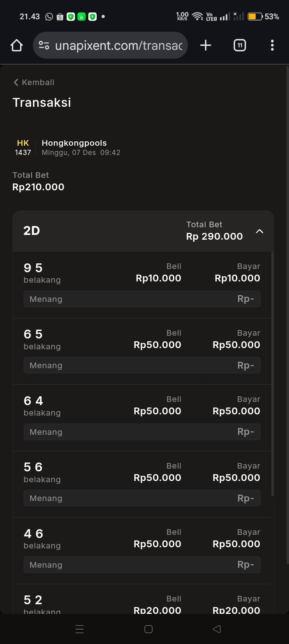Image resolution: width=289 pixels, height=644 pixels.
Task: Open Android recent apps menu icon
Action: (x=79, y=629)
